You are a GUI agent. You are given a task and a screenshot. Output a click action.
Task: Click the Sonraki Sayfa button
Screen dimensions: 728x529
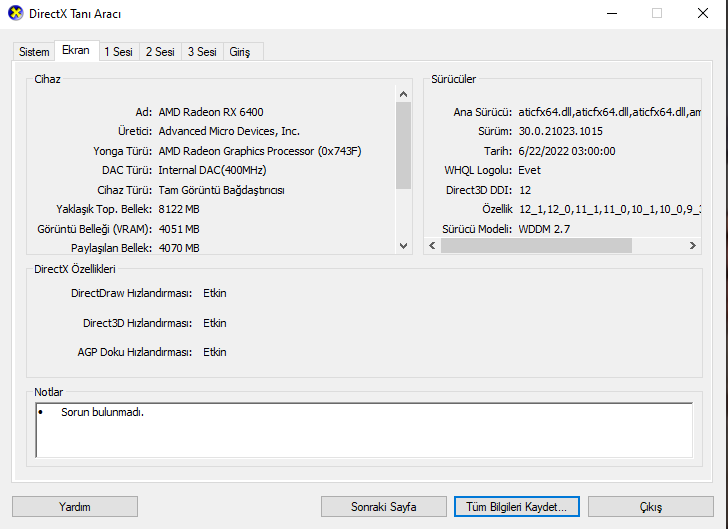point(384,506)
